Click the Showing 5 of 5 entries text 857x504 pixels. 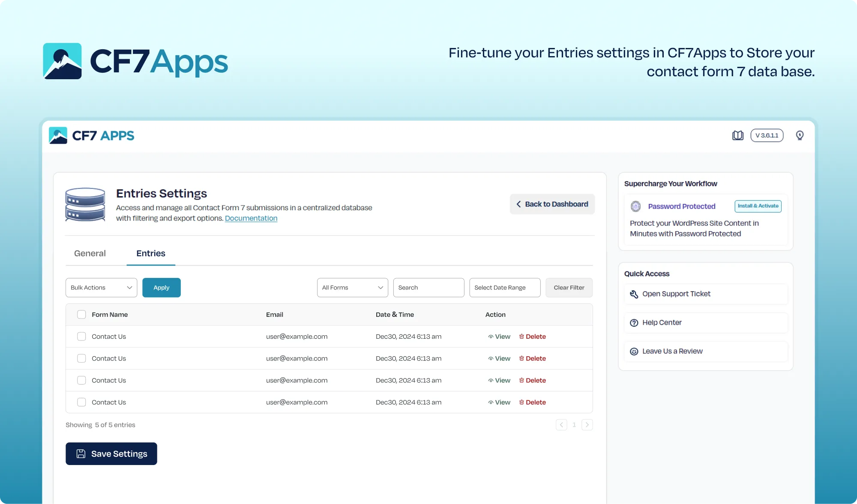coord(100,425)
